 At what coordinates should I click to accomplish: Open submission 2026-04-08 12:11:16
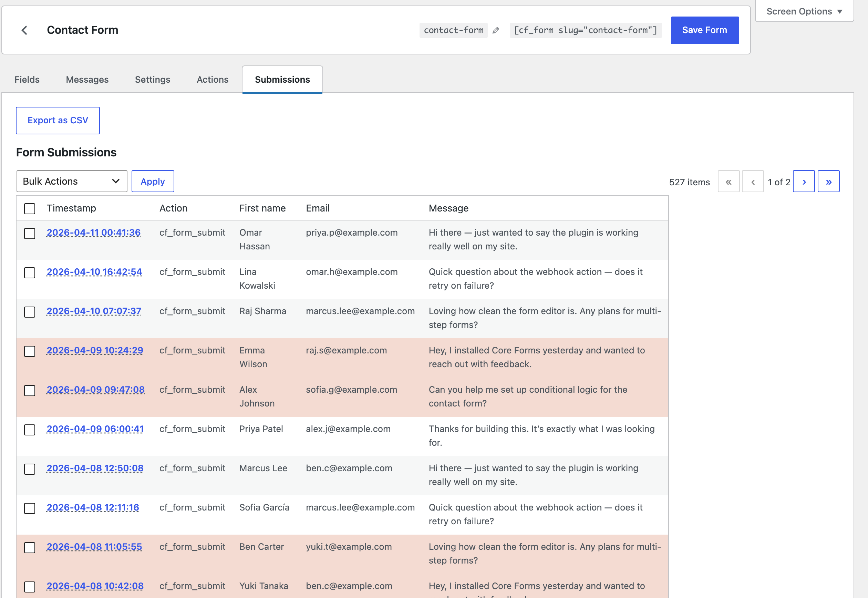coord(93,508)
